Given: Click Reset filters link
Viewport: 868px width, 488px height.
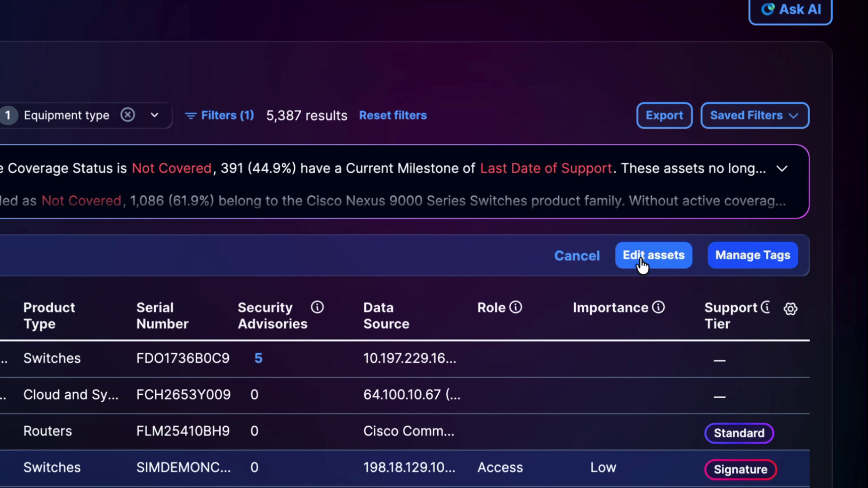Looking at the screenshot, I should pyautogui.click(x=393, y=116).
